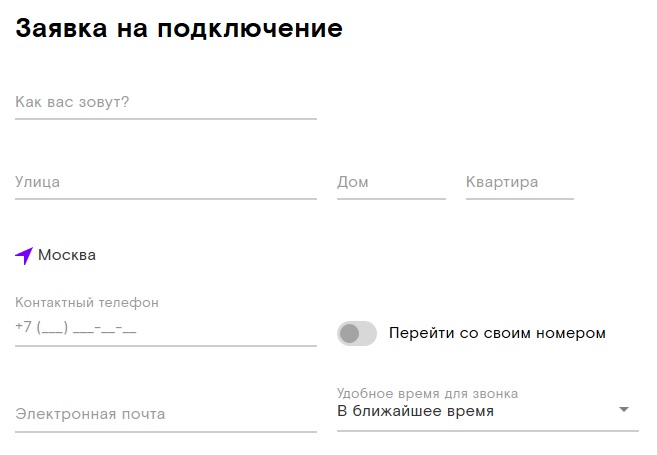Select the "Дом" house number field
Viewport: 657px width, 455px height.
pyautogui.click(x=391, y=182)
